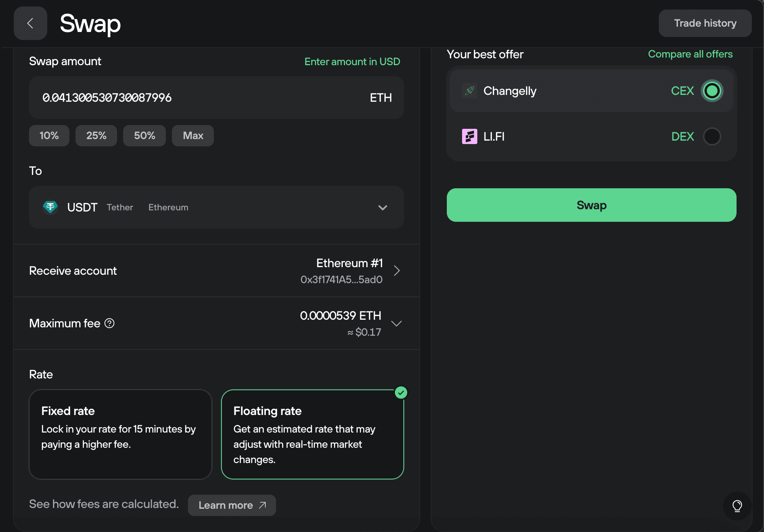Select the LI.FI DEX offer

point(712,136)
